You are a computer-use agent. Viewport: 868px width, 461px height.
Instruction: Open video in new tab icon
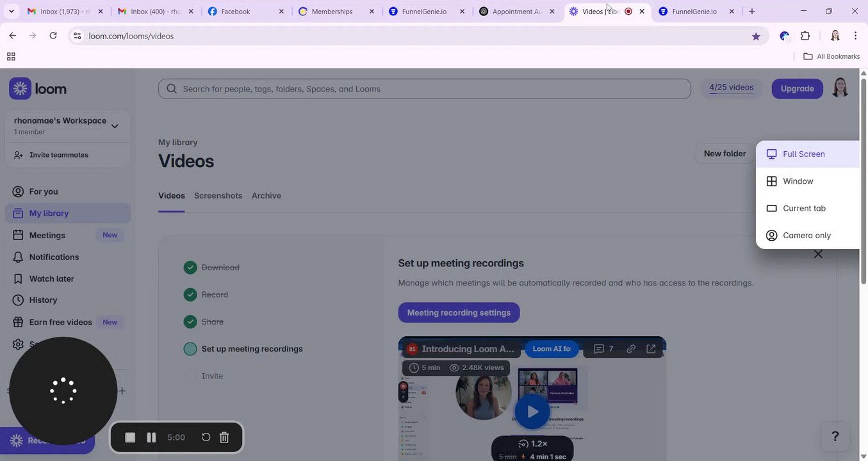(x=651, y=349)
